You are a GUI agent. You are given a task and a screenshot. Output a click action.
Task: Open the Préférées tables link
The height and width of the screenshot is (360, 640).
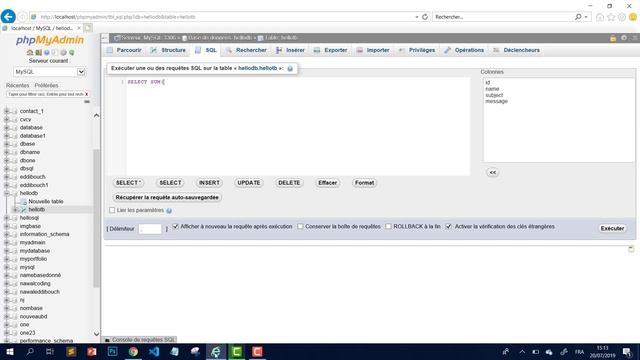click(46, 86)
